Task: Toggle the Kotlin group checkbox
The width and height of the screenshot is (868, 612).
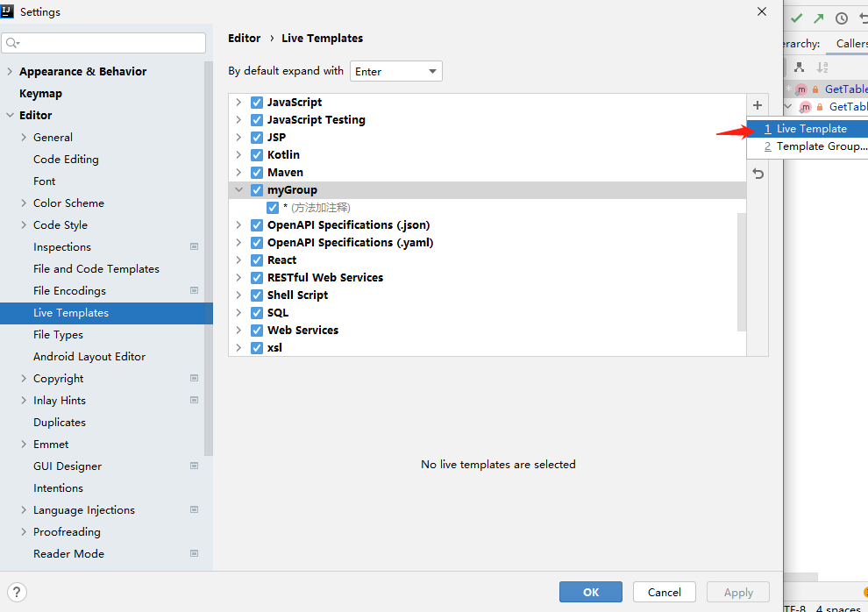Action: click(x=256, y=155)
